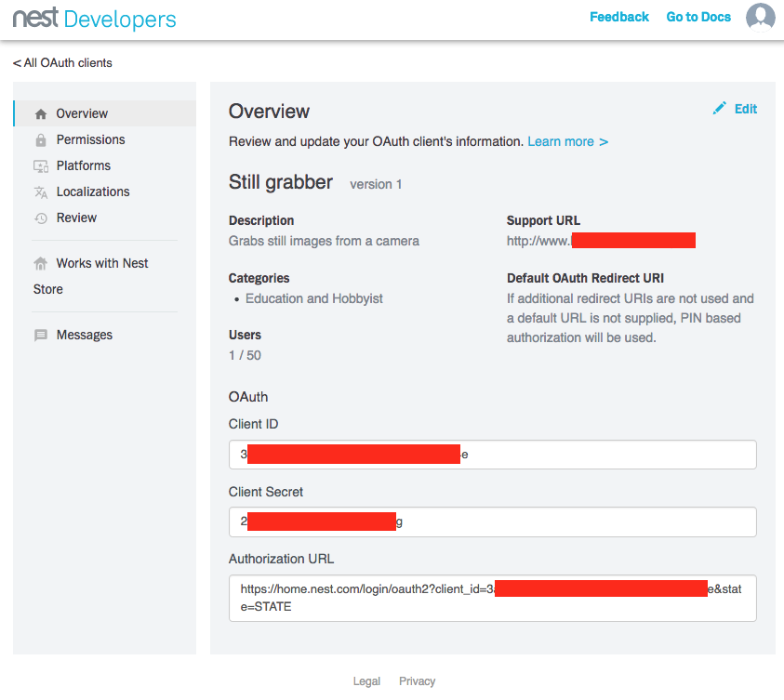Screen dimensions: 784x700
Task: Click the Permissions lock icon
Action: [x=41, y=139]
